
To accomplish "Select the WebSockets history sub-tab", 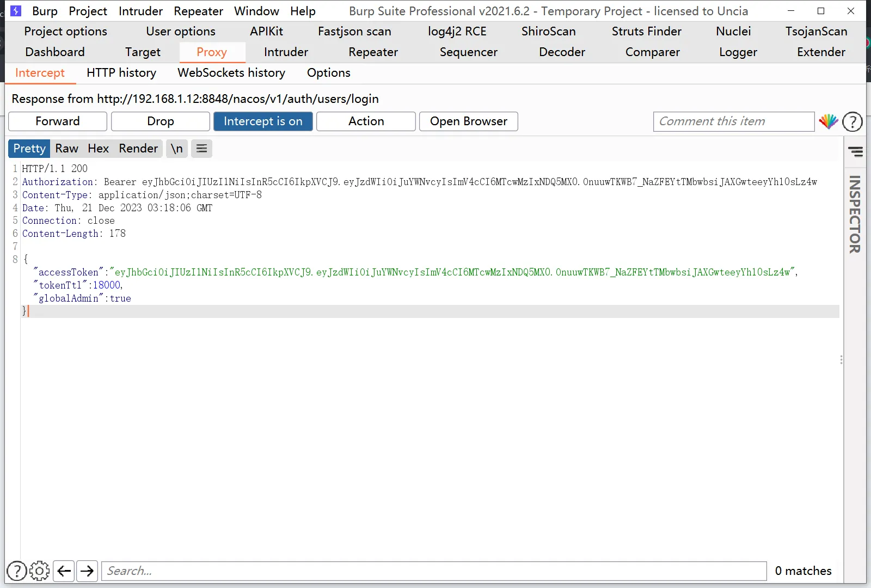I will coord(231,73).
